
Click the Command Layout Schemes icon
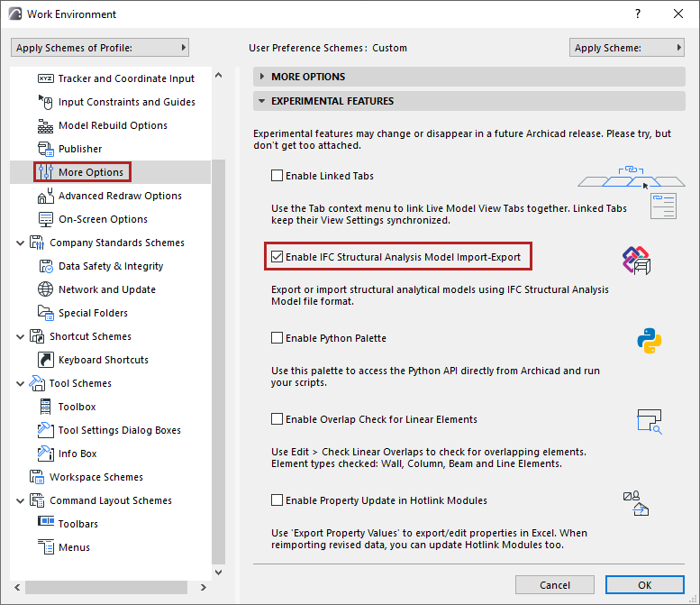click(37, 500)
